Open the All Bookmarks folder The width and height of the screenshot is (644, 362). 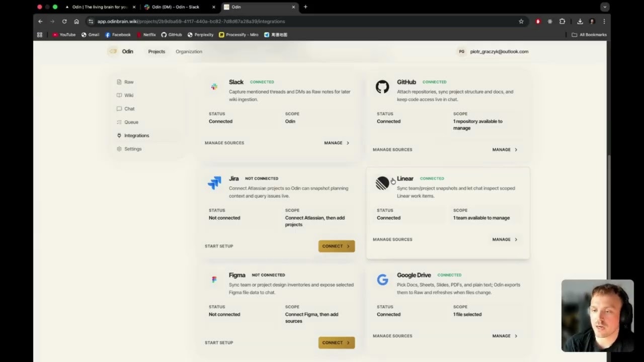[x=589, y=35]
